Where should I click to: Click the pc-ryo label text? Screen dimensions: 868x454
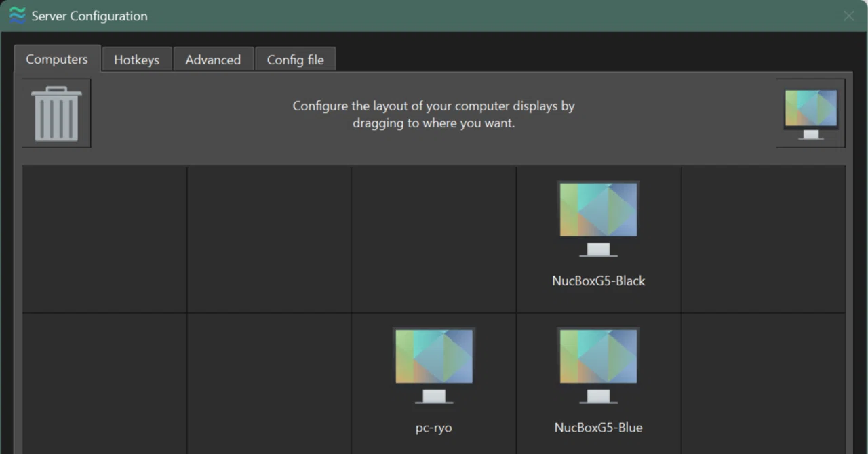pos(434,428)
